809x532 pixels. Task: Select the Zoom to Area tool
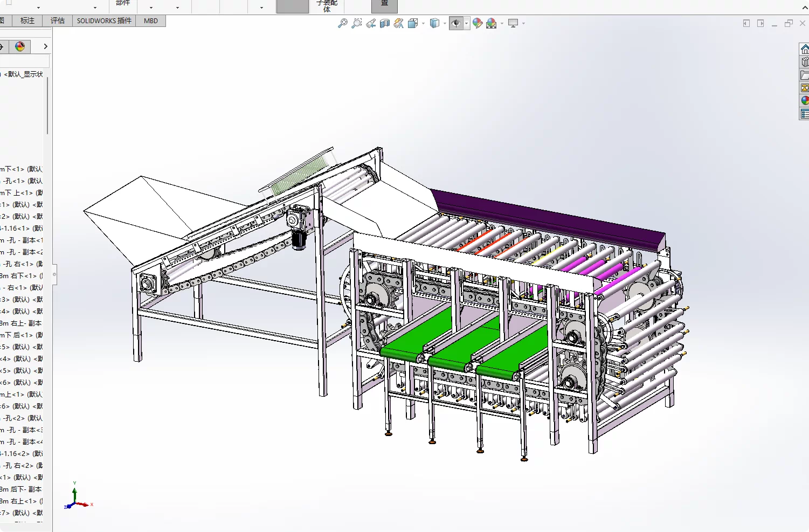356,23
